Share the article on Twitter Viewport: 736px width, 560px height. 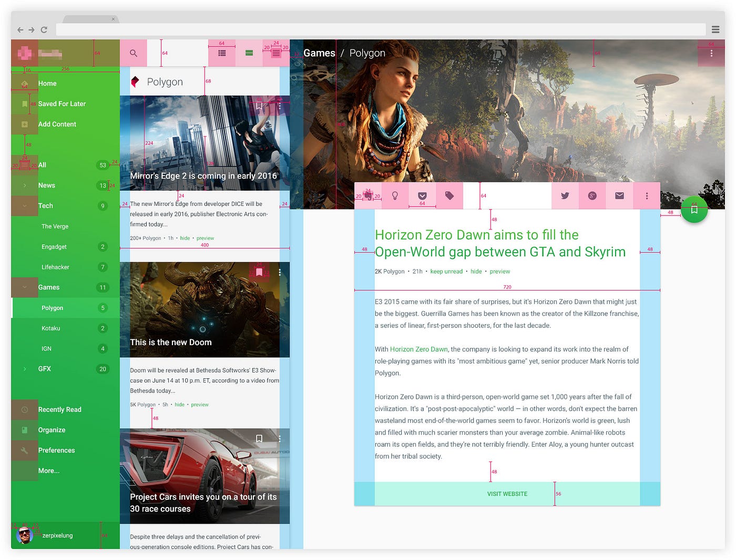coord(565,195)
